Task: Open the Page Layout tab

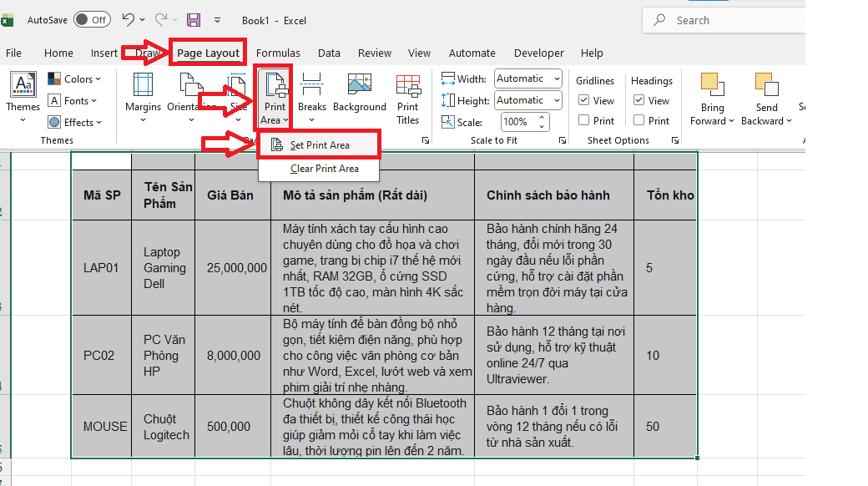Action: (x=208, y=53)
